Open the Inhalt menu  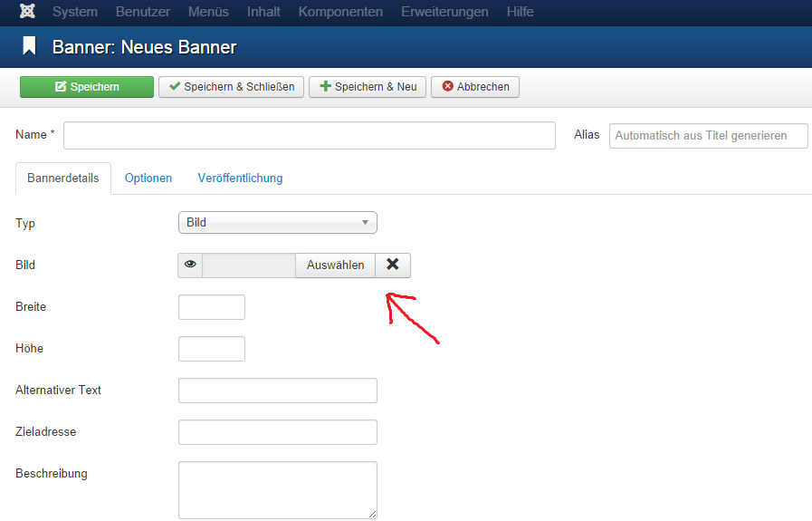[263, 12]
